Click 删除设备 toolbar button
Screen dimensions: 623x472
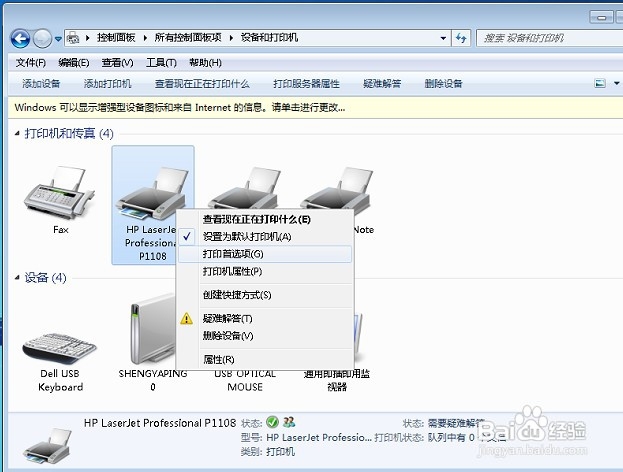(443, 84)
